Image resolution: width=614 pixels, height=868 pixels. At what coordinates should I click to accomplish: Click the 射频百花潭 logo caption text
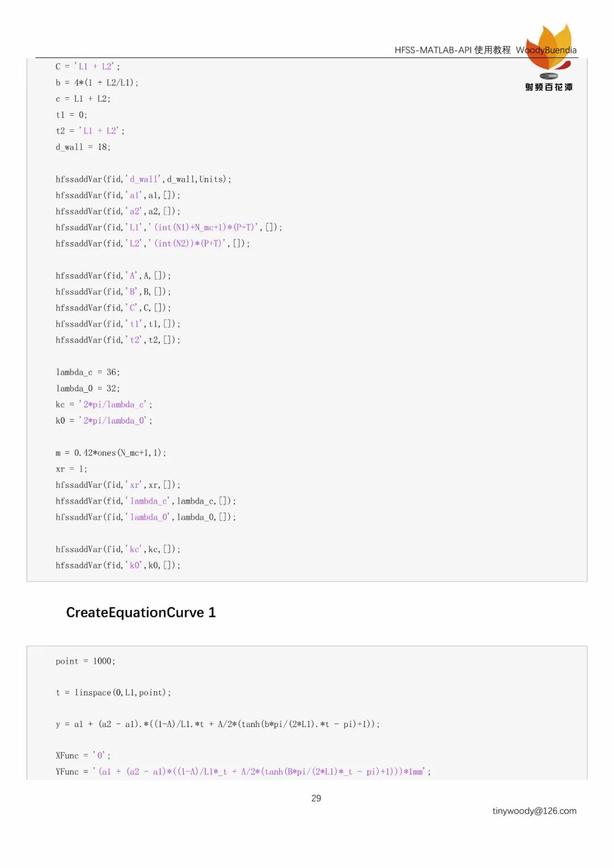549,87
